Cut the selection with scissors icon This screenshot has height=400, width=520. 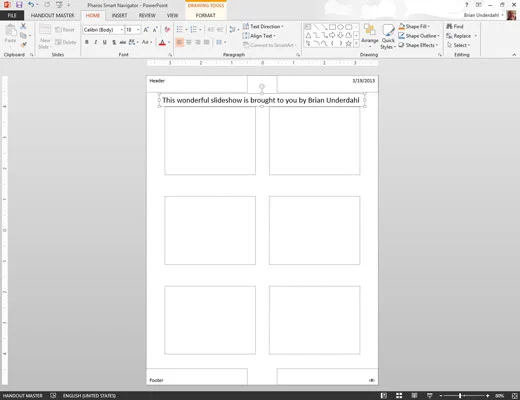(x=23, y=26)
